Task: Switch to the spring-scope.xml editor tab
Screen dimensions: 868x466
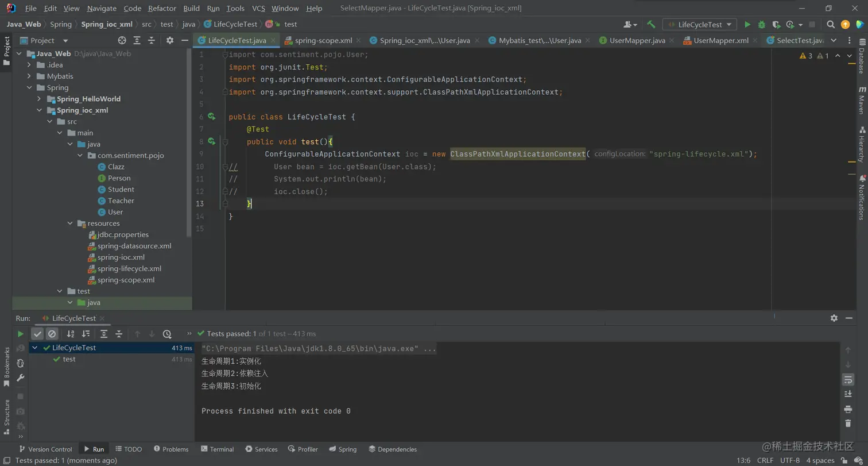Action: click(x=323, y=41)
